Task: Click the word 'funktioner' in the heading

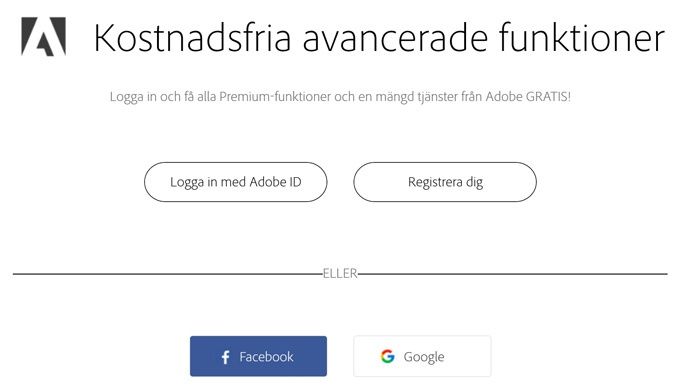Action: tap(582, 38)
